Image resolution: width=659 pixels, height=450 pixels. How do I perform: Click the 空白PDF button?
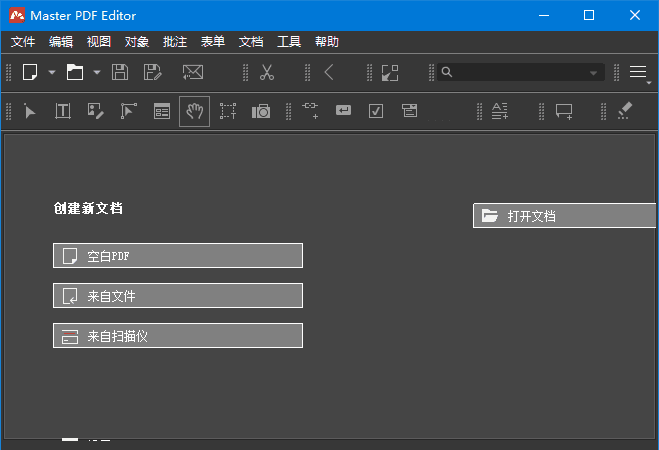point(178,255)
